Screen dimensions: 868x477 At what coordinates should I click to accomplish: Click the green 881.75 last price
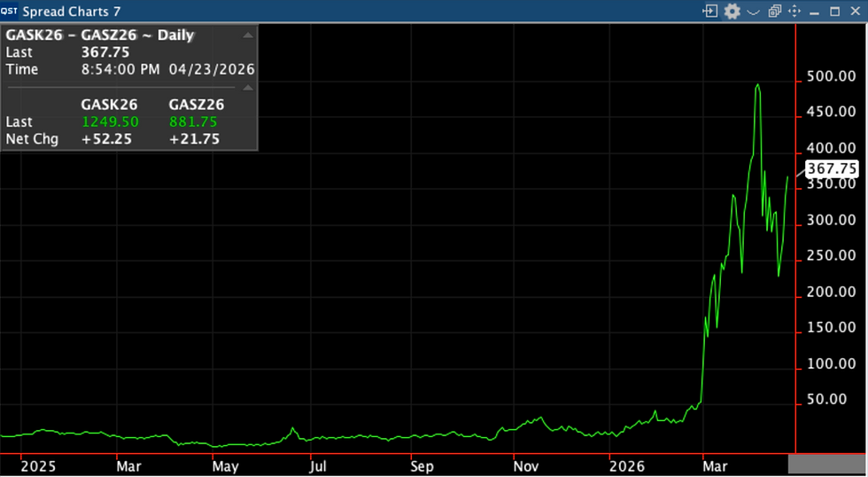[193, 121]
